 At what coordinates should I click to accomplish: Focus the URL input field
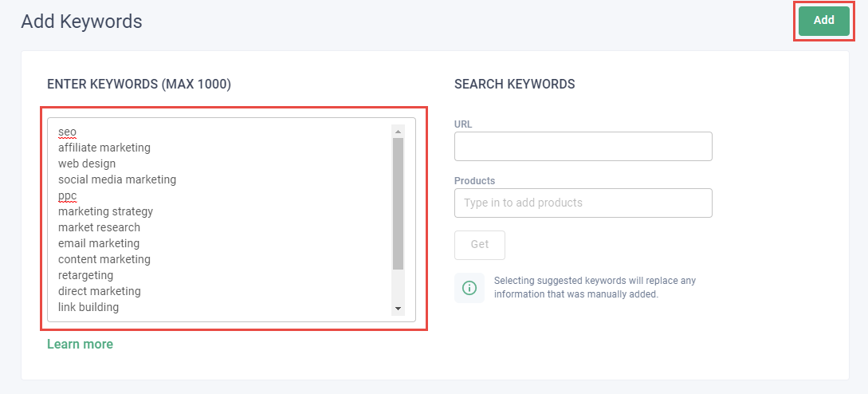coord(583,147)
